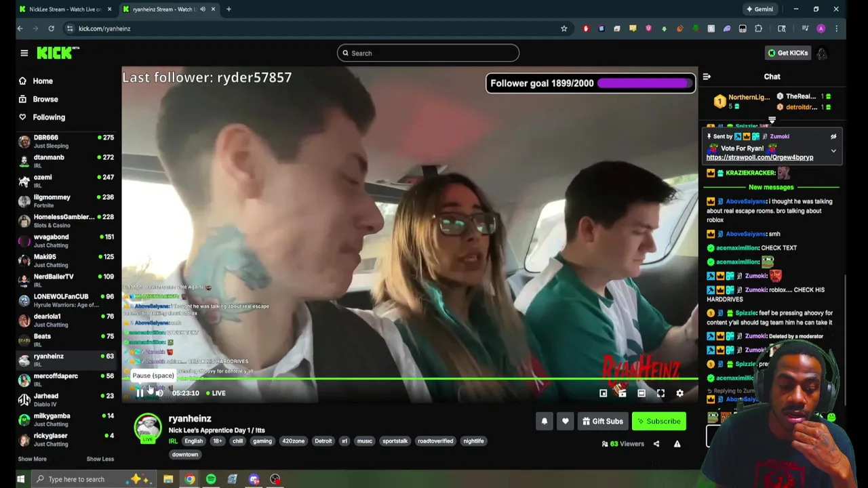Image resolution: width=868 pixels, height=488 pixels.
Task: Open Discord from taskbar
Action: (254, 479)
